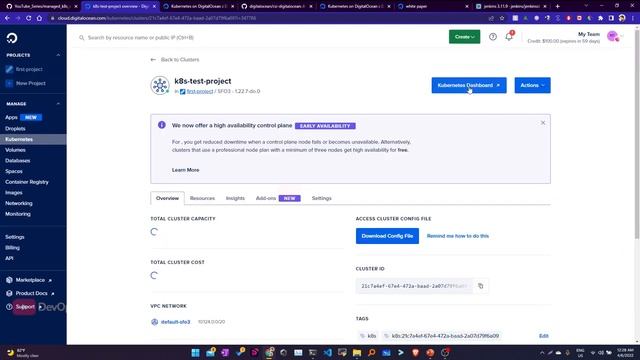Edit the cluster tags
640x360 pixels.
544,336
